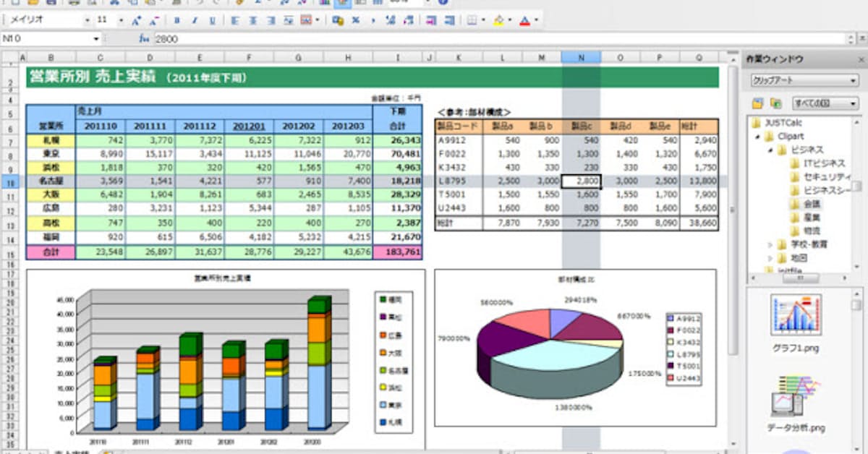Click the 売上実績 sheet tab
868x454 pixels.
coord(71,451)
